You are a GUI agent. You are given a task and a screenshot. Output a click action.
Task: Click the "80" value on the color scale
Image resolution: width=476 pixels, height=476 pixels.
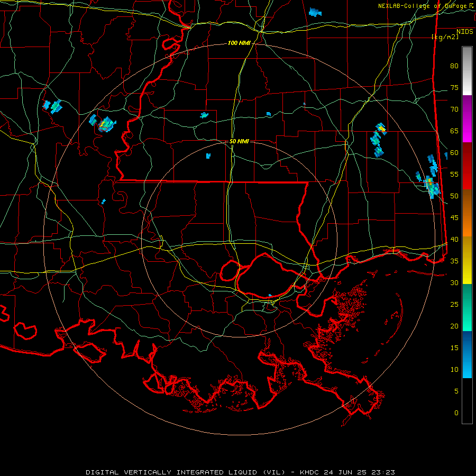coord(454,66)
